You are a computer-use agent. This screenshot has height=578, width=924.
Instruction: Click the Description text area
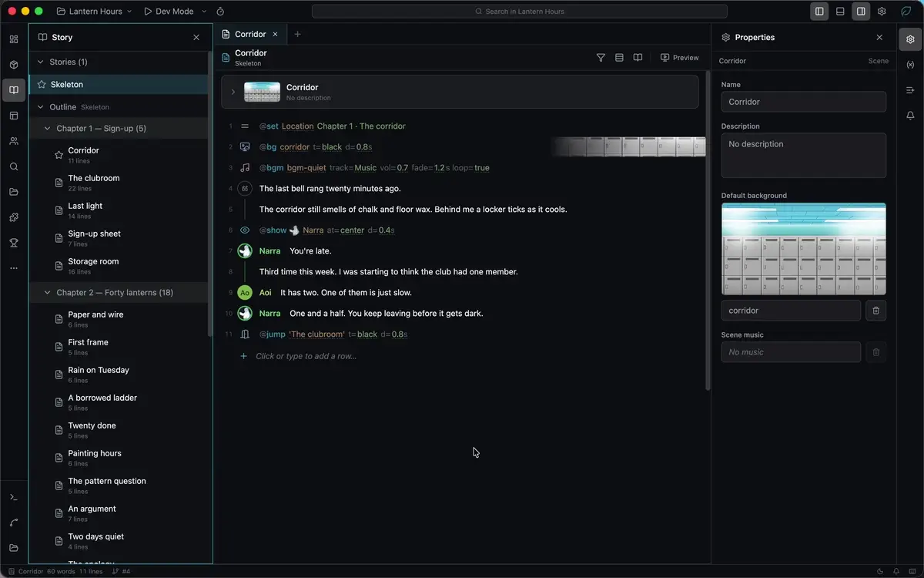pyautogui.click(x=803, y=156)
